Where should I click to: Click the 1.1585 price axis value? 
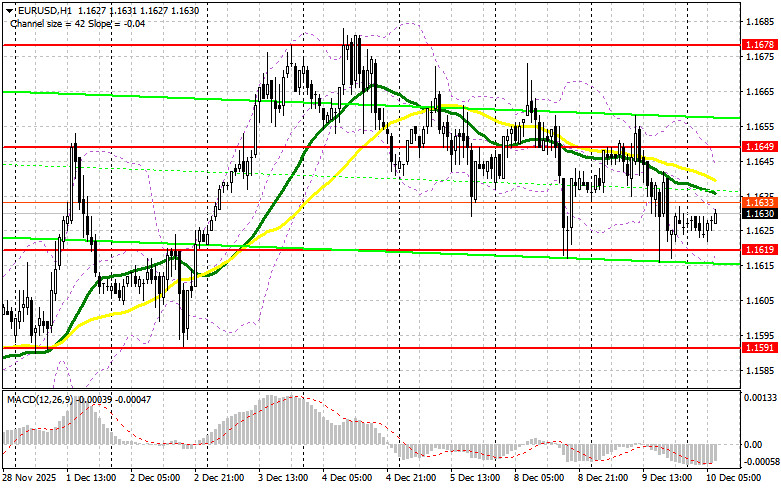(x=760, y=370)
